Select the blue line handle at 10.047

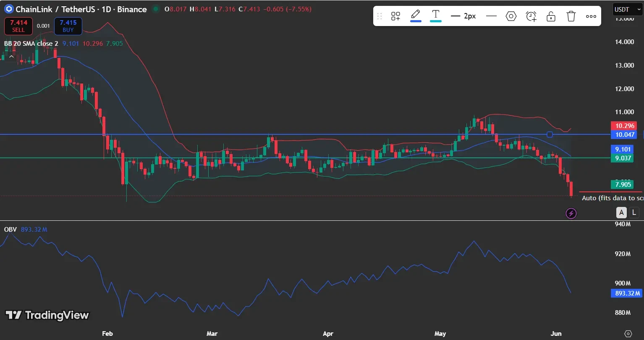coord(550,134)
